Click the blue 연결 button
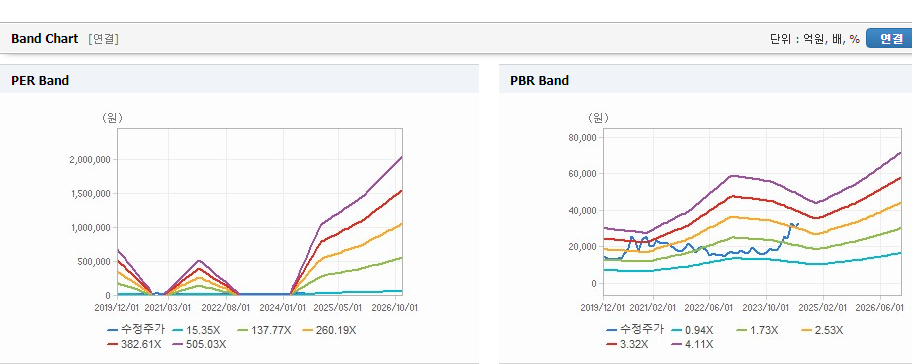Screen dimensions: 912x364 pos(890,39)
